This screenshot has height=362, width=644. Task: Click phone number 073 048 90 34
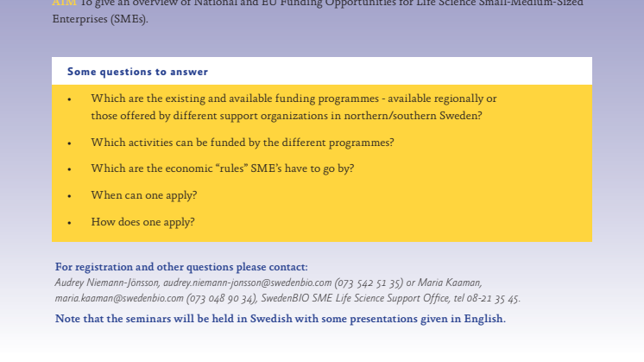point(221,298)
